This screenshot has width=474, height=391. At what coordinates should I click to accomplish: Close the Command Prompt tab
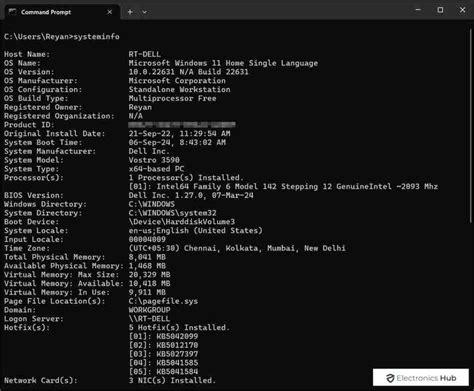(x=110, y=12)
